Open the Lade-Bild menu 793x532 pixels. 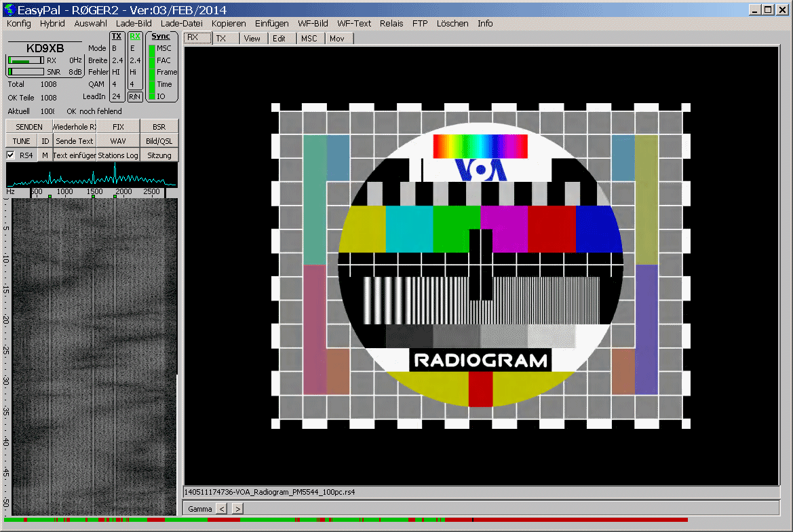pos(134,23)
